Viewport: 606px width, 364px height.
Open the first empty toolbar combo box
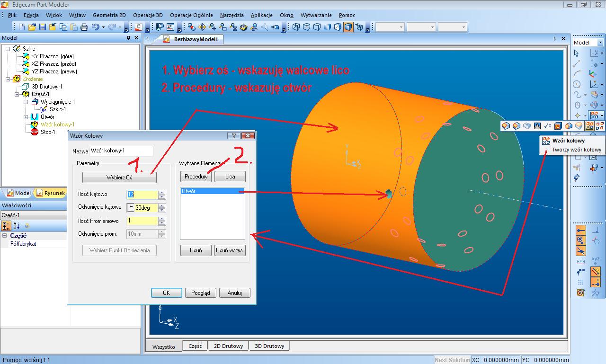point(390,27)
